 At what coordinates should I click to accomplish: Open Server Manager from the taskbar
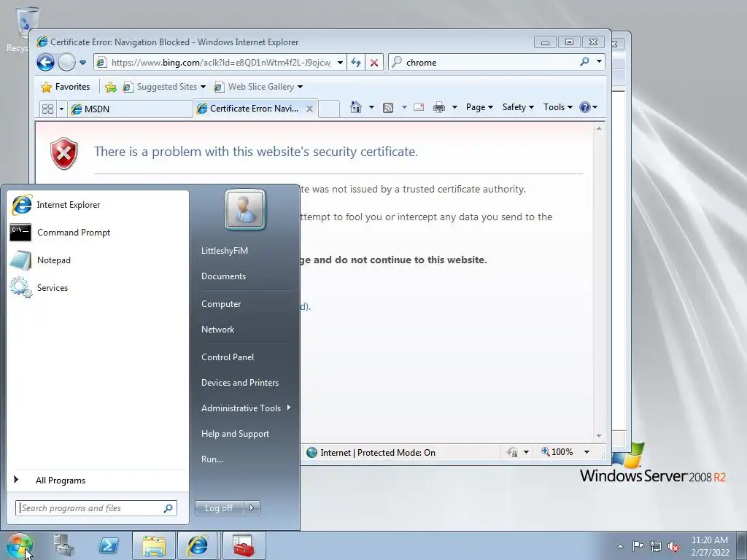pos(64,545)
